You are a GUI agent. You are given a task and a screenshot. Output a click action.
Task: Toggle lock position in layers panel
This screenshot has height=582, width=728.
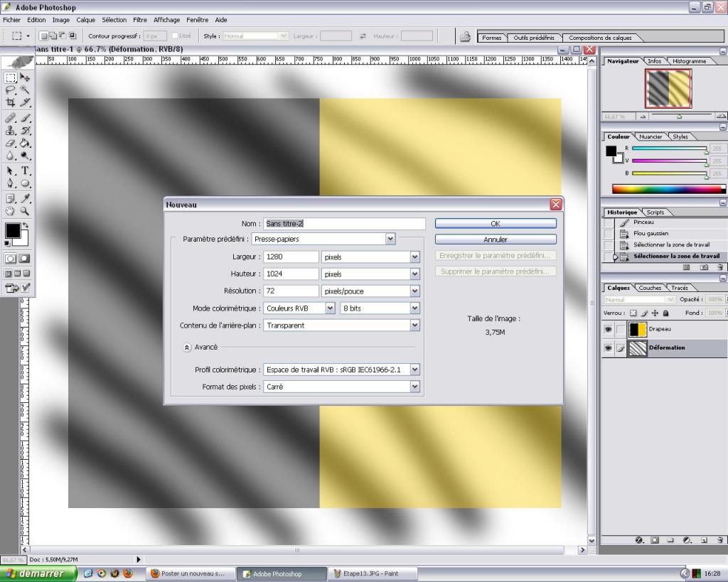[x=655, y=313]
